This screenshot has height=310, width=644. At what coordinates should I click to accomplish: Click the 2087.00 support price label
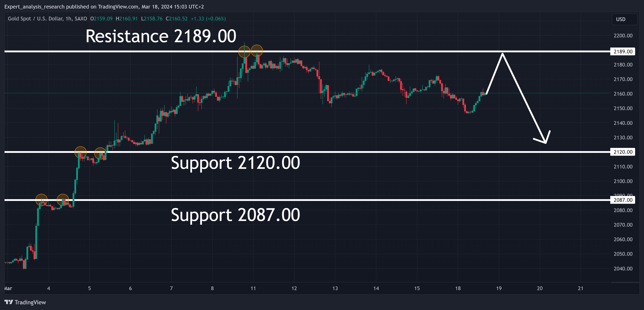623,200
